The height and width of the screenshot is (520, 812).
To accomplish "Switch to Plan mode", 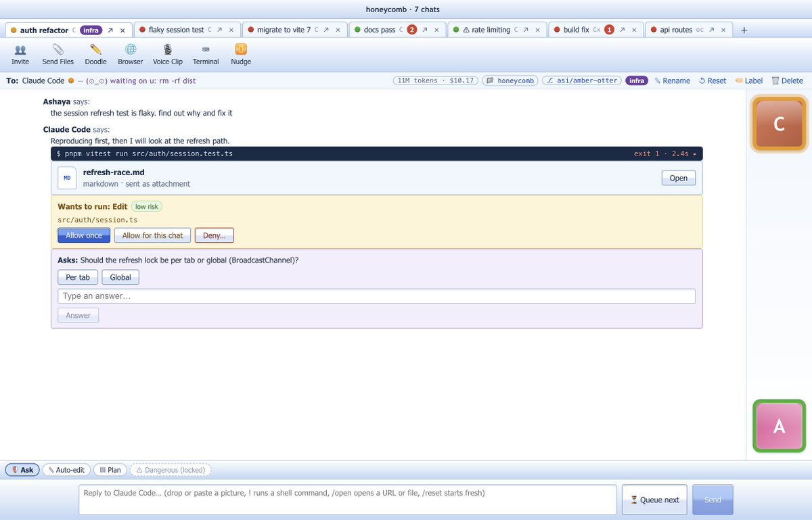I will click(110, 470).
